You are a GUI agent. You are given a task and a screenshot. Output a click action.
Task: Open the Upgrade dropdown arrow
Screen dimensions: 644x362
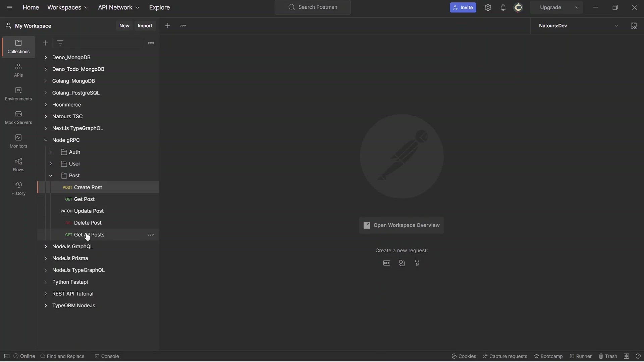click(x=577, y=7)
